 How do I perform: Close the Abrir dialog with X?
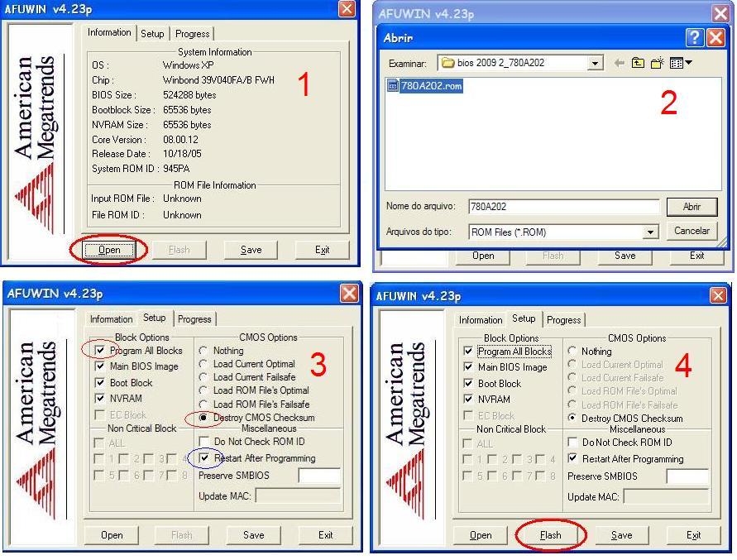[715, 37]
